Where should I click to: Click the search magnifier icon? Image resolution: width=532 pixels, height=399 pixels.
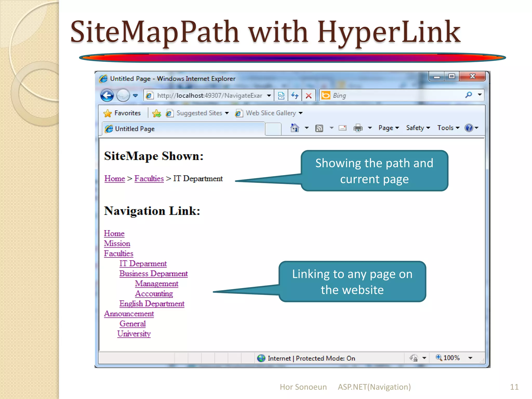pos(469,95)
